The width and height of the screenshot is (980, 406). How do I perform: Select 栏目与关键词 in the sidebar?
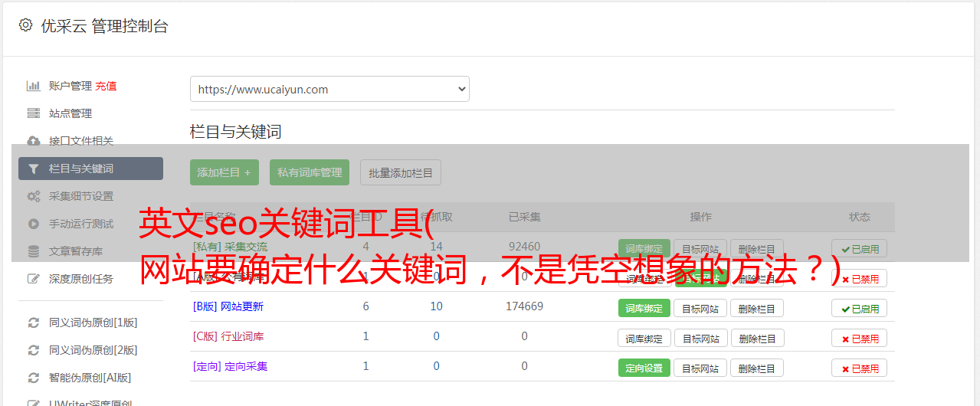(x=90, y=169)
